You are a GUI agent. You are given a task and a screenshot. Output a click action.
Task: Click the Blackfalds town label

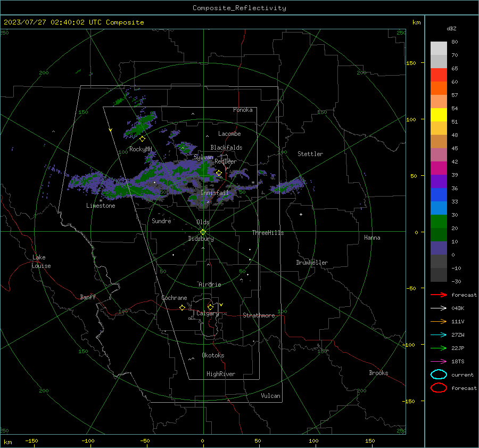pos(226,148)
